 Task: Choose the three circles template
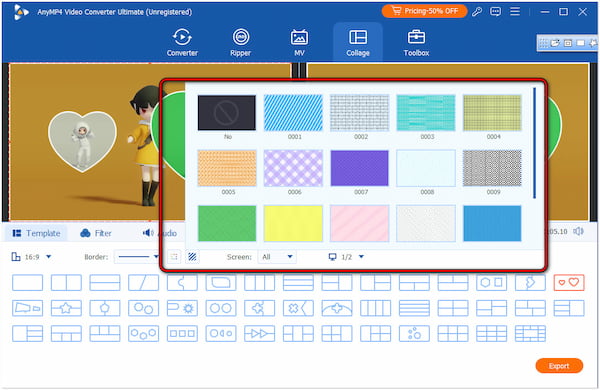pos(143,334)
